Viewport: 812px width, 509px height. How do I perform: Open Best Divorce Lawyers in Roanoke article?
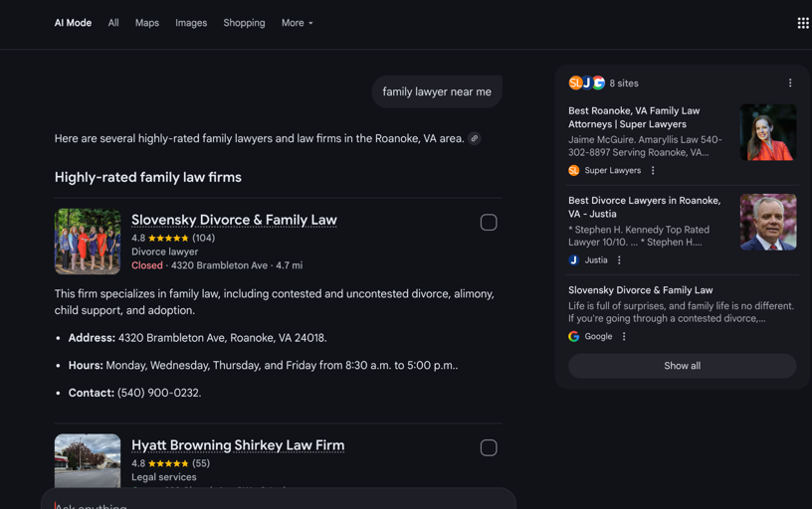pos(644,207)
